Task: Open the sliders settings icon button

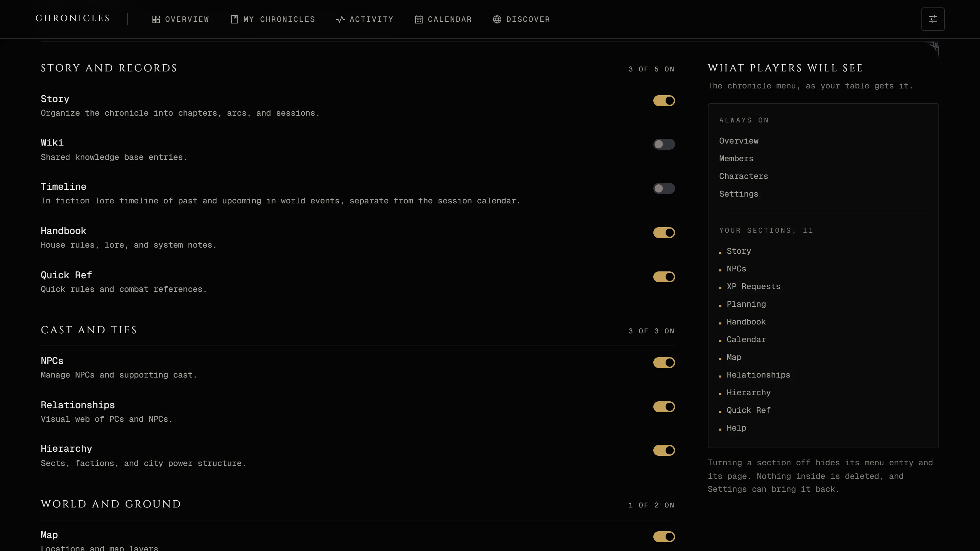Action: pos(933,19)
